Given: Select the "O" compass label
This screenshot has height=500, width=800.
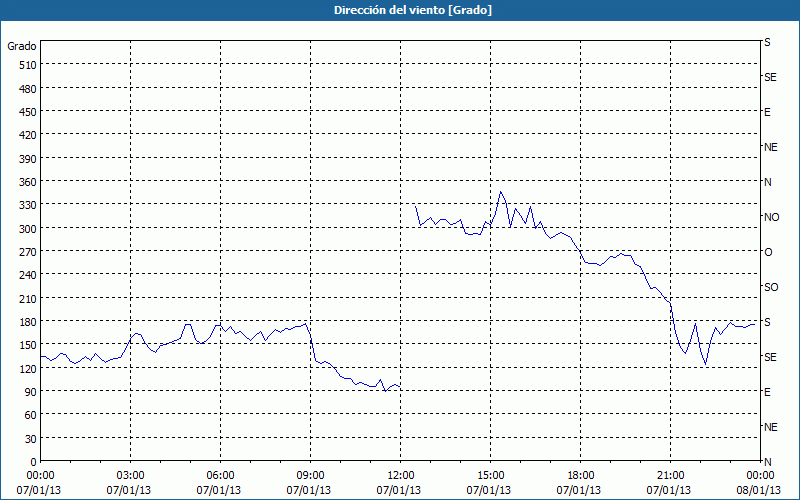Looking at the screenshot, I should tap(768, 253).
